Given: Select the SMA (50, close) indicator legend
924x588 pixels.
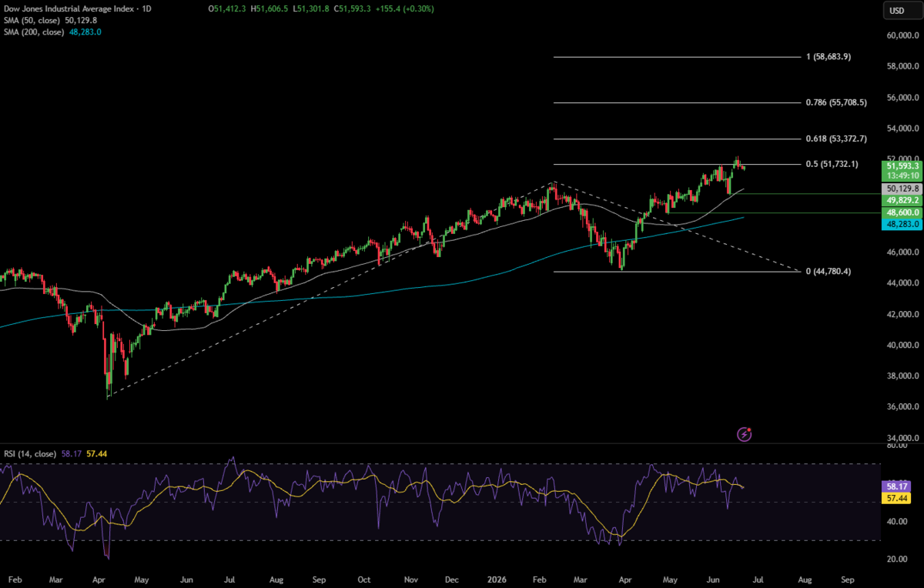Looking at the screenshot, I should [x=51, y=21].
